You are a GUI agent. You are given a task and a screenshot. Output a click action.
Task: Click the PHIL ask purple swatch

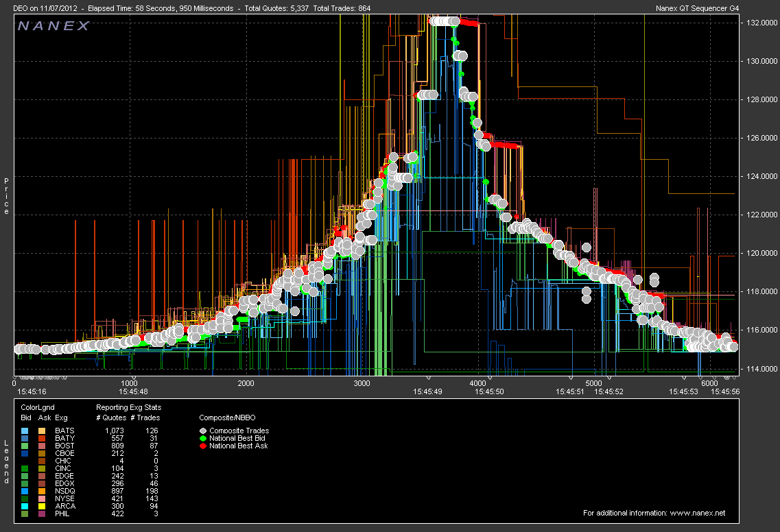[43, 513]
